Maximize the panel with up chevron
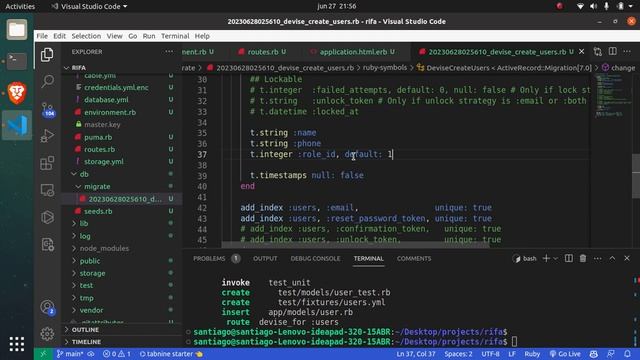Image resolution: width=640 pixels, height=360 pixels. 612,258
